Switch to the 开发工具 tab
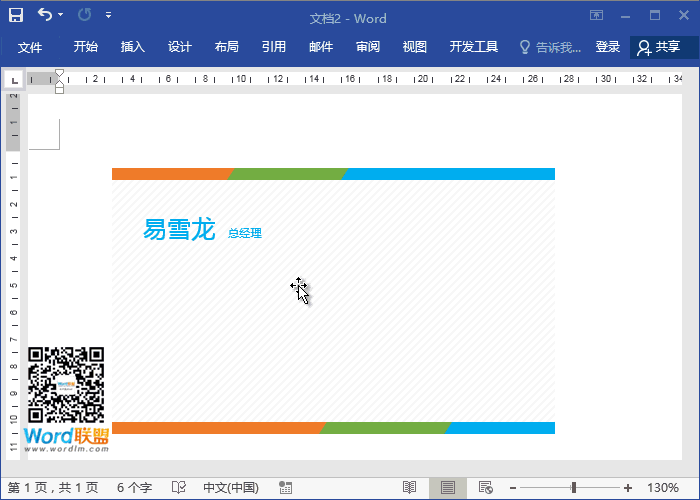Viewport: 700px width, 500px height. [474, 47]
